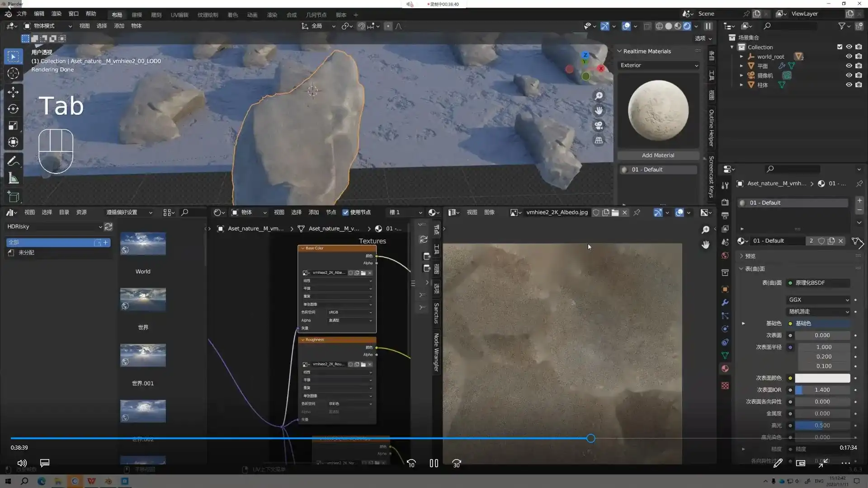Select the Rotate tool in viewport toolbar
The width and height of the screenshot is (868, 488).
[13, 109]
